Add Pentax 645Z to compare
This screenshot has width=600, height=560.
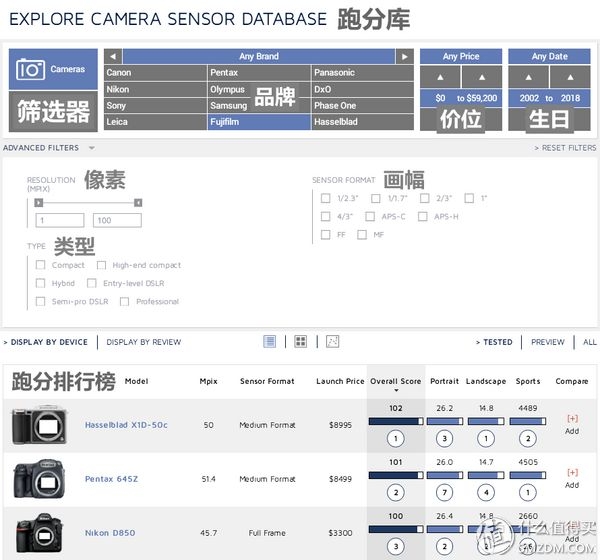572,478
